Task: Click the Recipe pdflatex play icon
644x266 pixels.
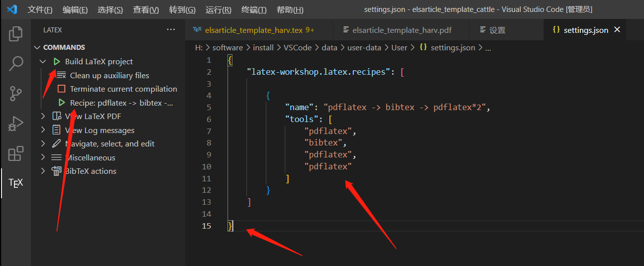Action: pos(61,103)
